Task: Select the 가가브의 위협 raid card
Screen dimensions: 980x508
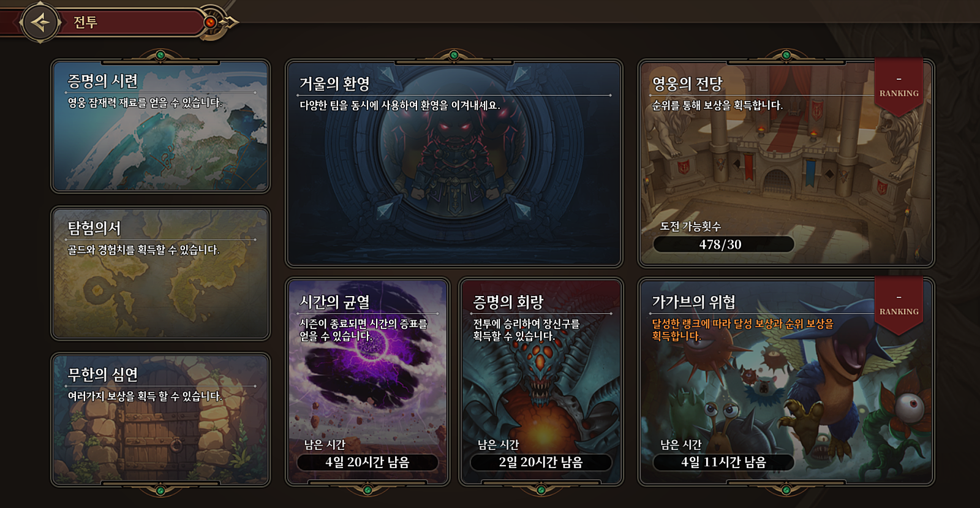Action: 786,382
